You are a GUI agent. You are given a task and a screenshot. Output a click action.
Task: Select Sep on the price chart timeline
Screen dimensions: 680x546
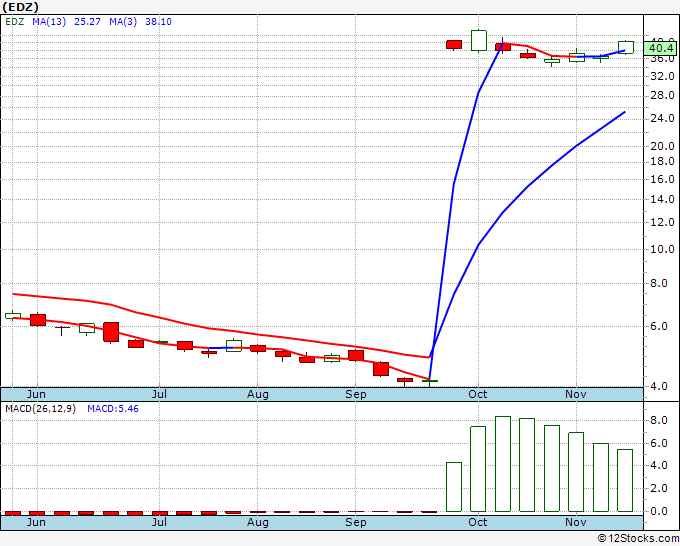point(356,394)
